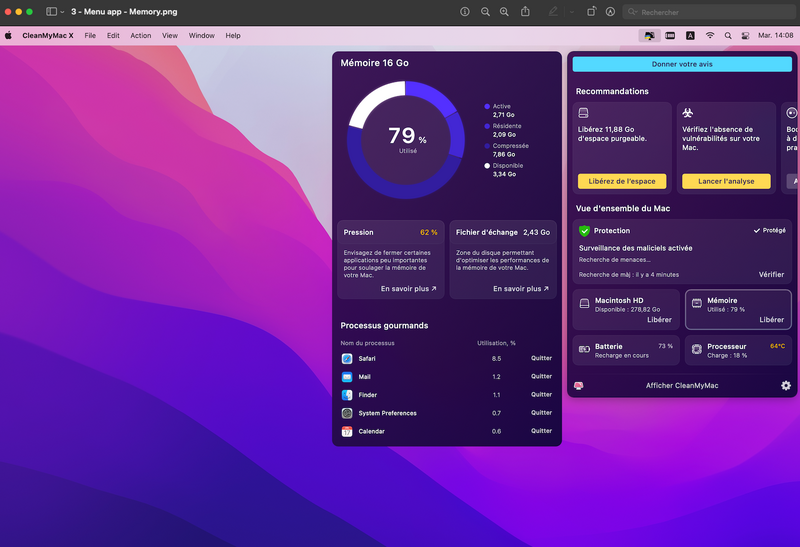Click the Libérez de l'espace button
This screenshot has width=800, height=547.
[x=621, y=181]
